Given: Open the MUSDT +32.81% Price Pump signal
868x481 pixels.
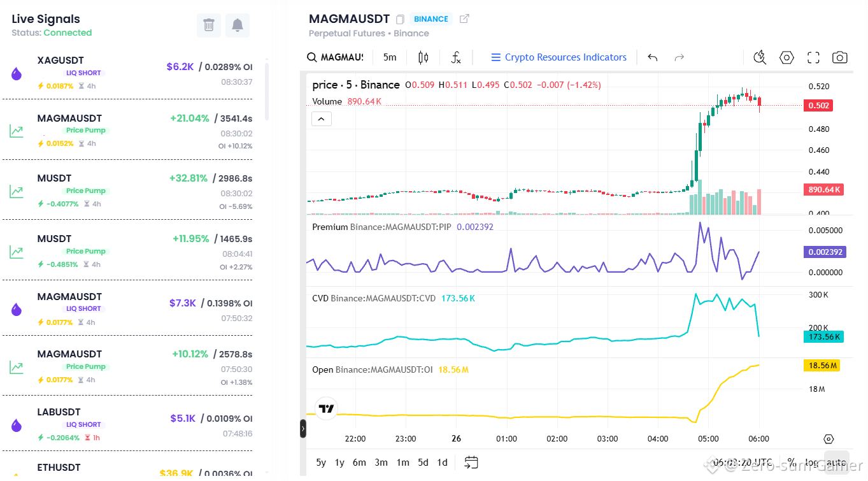Looking at the screenshot, I should [131, 190].
